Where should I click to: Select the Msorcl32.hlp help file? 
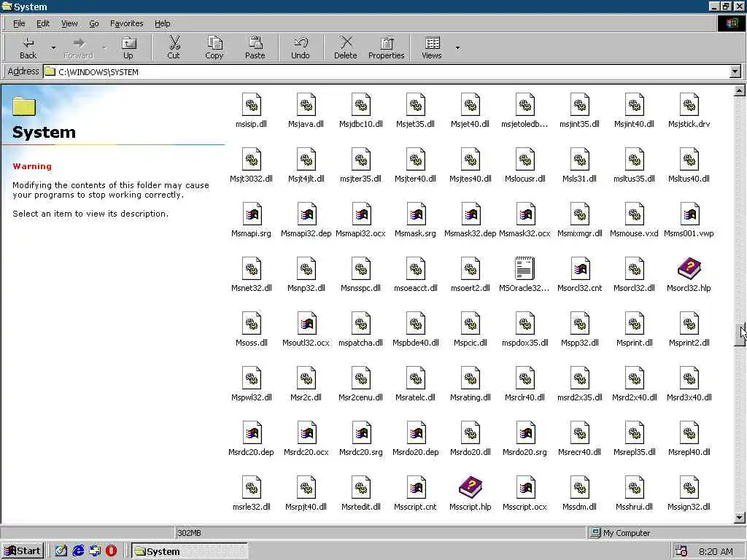pyautogui.click(x=689, y=275)
